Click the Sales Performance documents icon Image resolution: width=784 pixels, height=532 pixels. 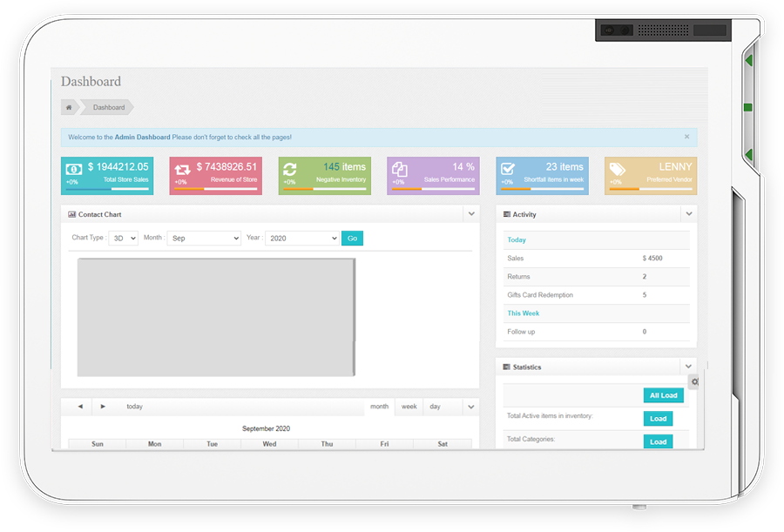click(399, 169)
